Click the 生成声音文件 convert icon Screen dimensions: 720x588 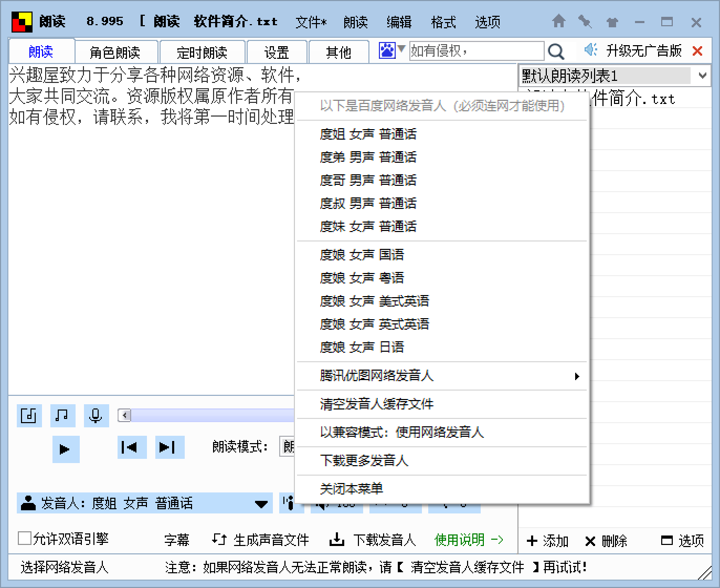coord(219,539)
